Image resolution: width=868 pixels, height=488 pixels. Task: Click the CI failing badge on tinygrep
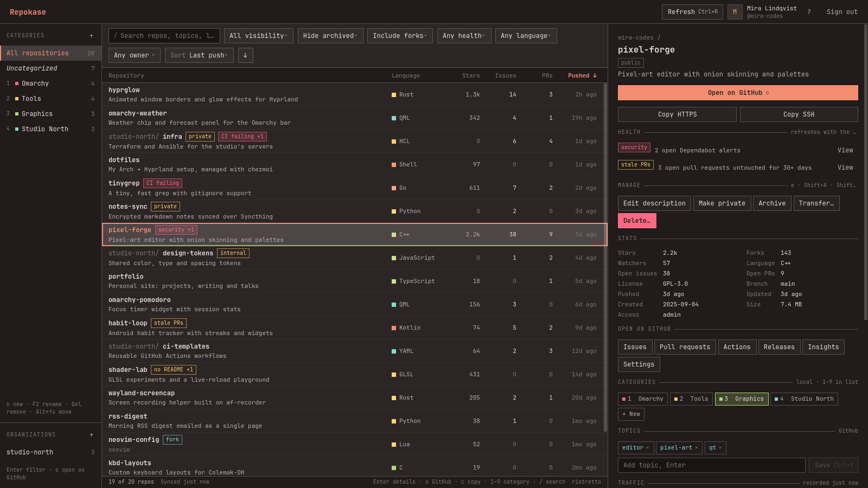(x=163, y=183)
